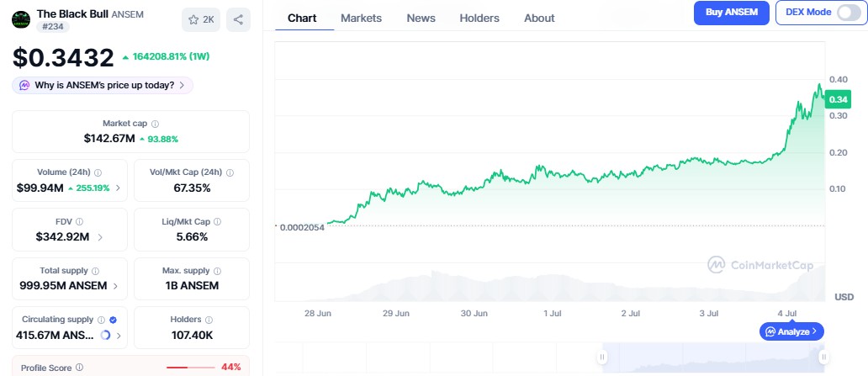Expand FDV details chevron
868x376 pixels.
click(100, 237)
